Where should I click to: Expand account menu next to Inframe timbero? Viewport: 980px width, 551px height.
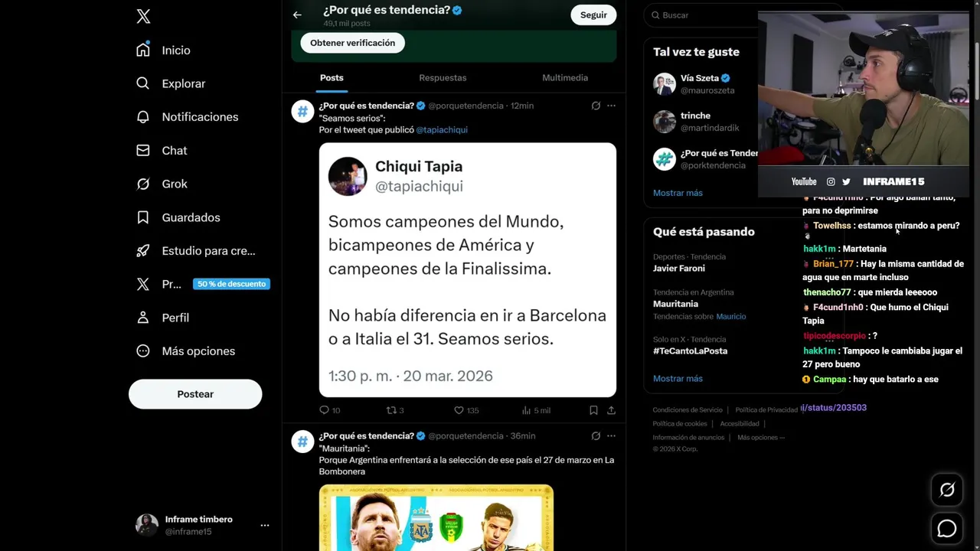pos(264,525)
